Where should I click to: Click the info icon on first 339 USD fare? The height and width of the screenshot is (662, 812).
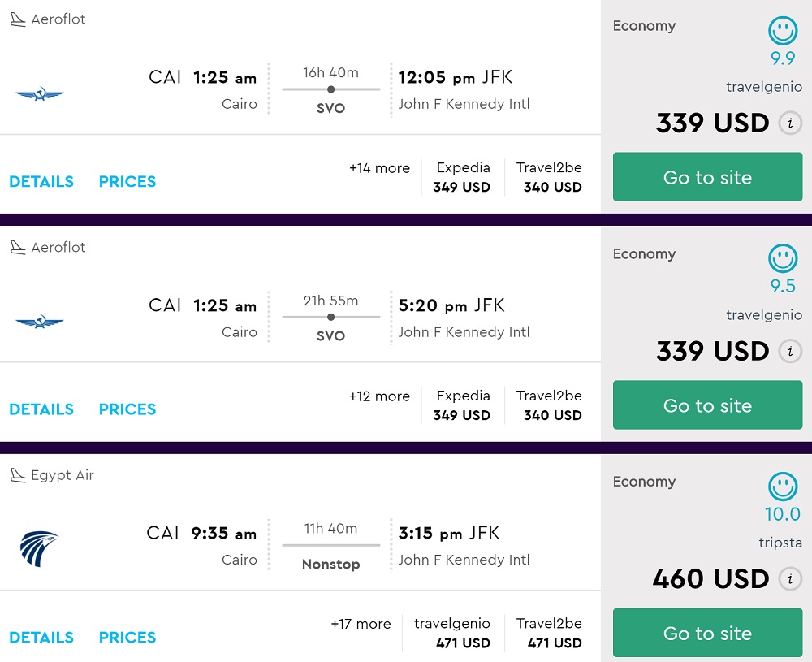coord(789,123)
